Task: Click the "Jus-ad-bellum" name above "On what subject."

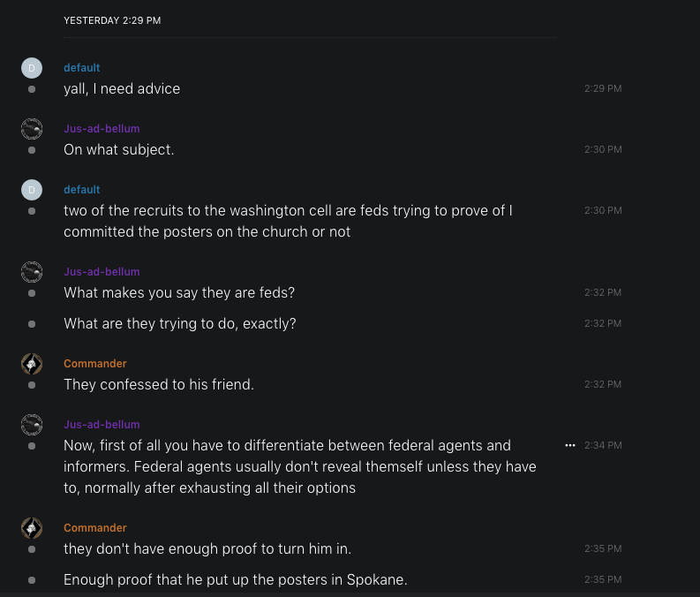Action: click(x=102, y=129)
